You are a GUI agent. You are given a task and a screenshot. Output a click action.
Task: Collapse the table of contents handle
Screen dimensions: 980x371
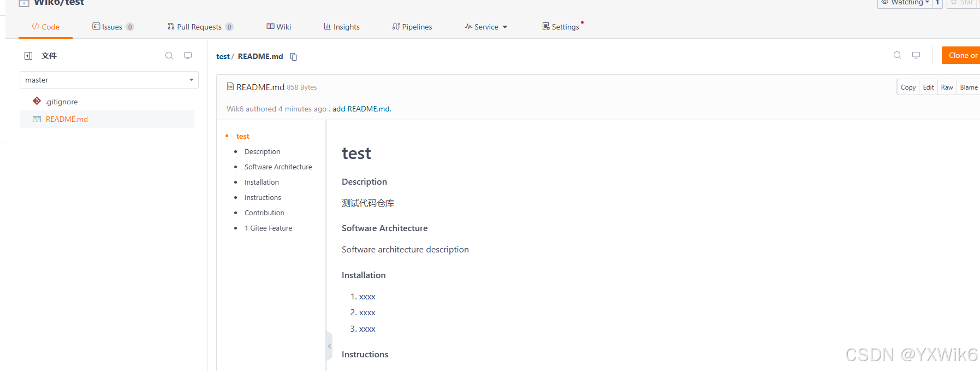coord(329,346)
